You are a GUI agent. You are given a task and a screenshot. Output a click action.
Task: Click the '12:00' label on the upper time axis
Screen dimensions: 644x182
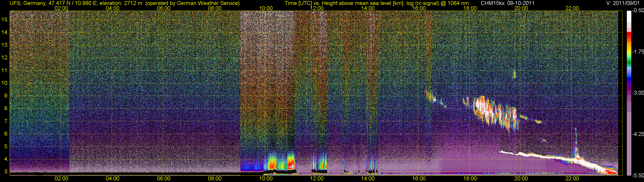point(317,8)
